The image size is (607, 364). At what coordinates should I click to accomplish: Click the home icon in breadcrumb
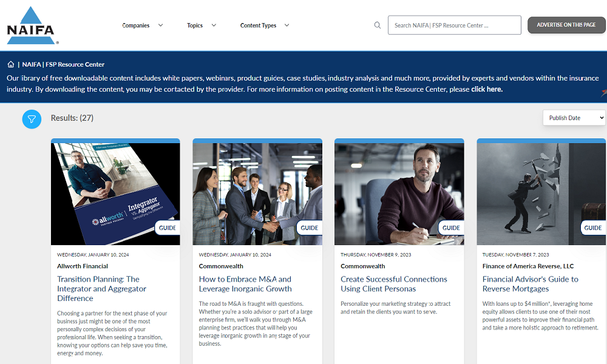point(11,64)
